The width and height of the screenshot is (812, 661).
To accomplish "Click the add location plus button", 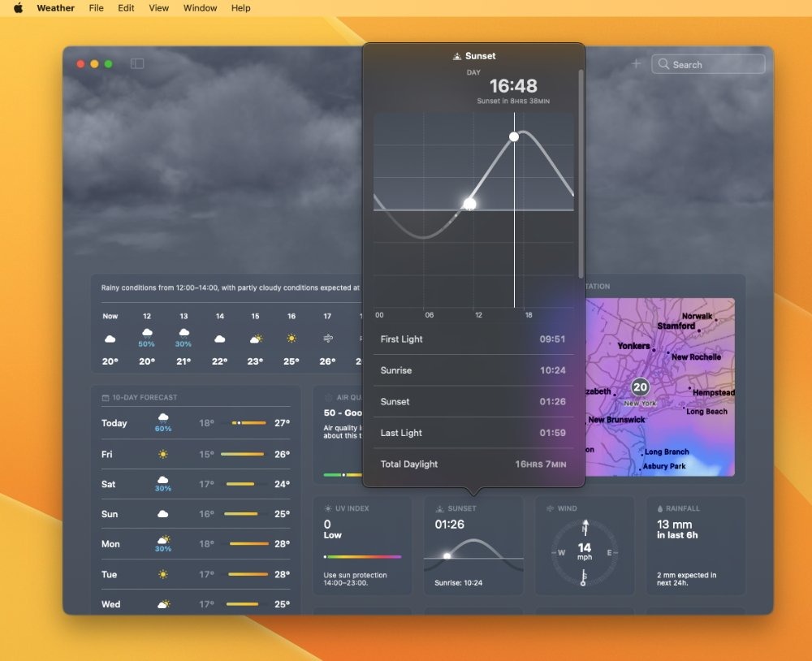I will [636, 63].
